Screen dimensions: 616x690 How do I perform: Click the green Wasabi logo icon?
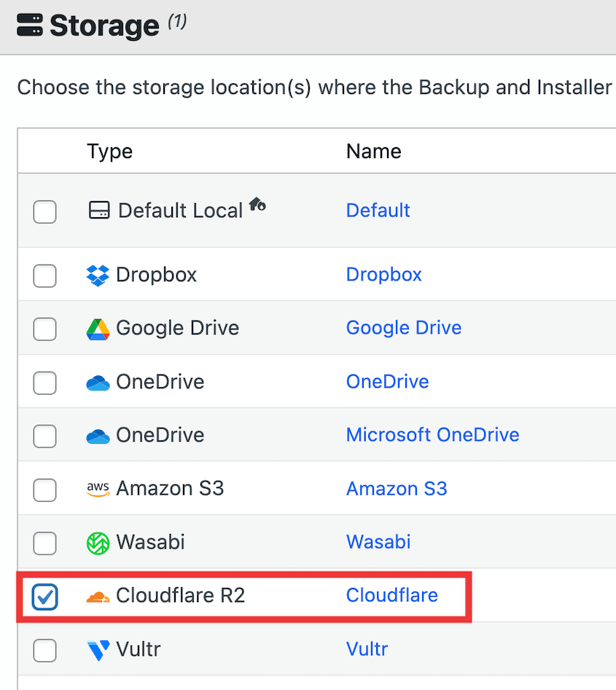click(x=98, y=544)
